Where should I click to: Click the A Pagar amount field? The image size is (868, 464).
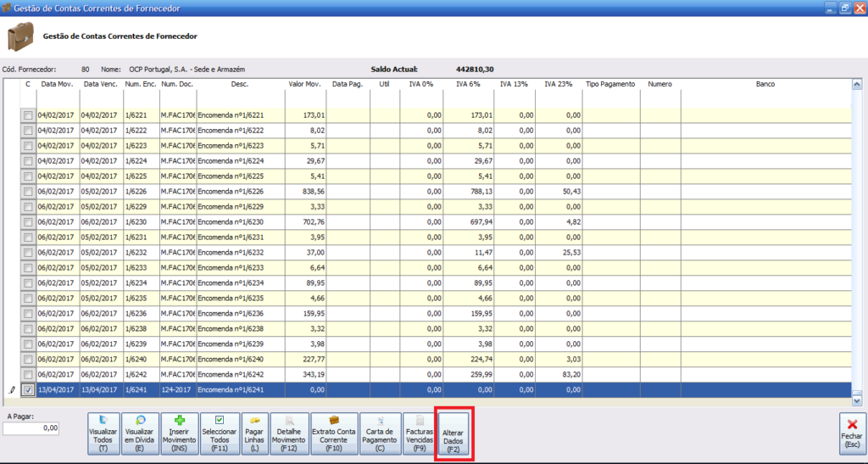[31, 429]
